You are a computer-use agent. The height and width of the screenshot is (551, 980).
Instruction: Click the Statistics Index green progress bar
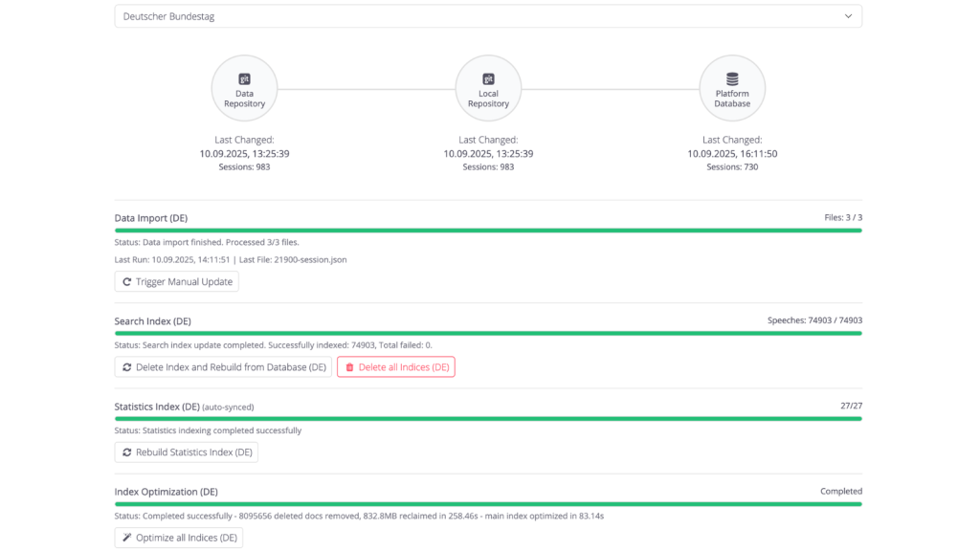pyautogui.click(x=488, y=418)
